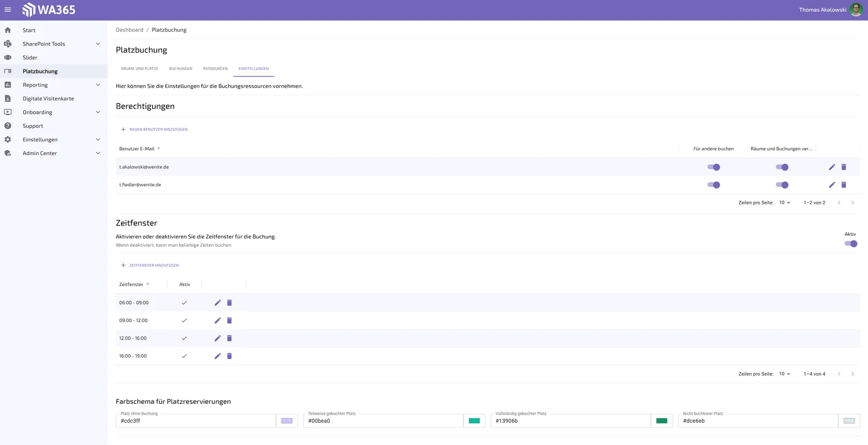Click 'Neuen Benutzer hinzufügen' button
Image resolution: width=868 pixels, height=445 pixels.
click(154, 130)
